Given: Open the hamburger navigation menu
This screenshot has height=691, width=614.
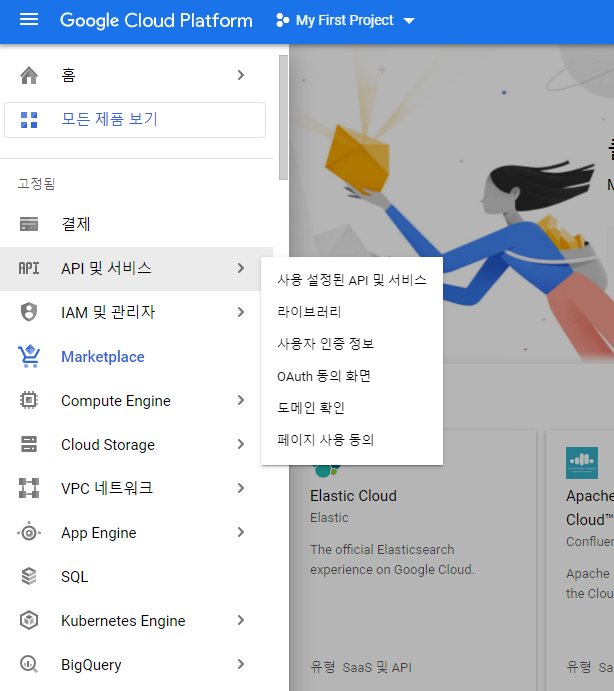Looking at the screenshot, I should coord(29,20).
